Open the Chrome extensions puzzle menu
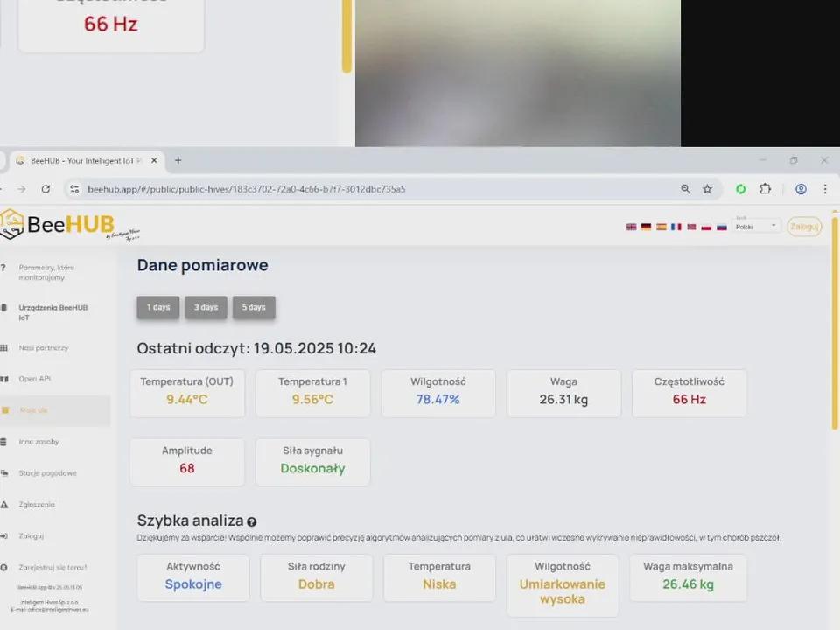Image resolution: width=840 pixels, height=630 pixels. click(x=766, y=189)
